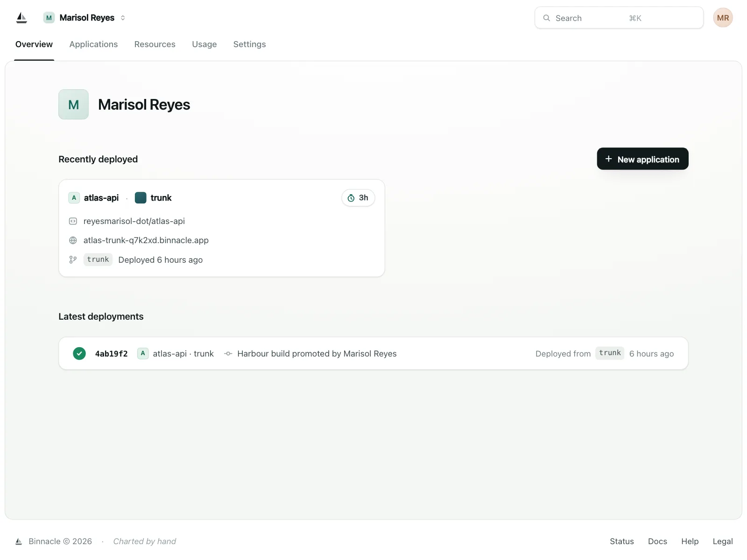The image size is (747, 560).
Task: Click the teal trunk environment swatch
Action: click(141, 198)
